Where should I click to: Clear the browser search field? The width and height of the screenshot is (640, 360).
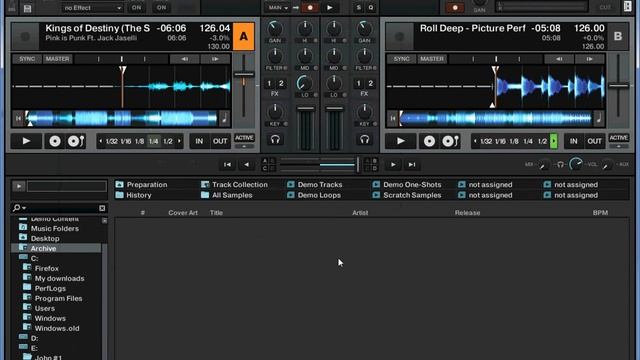tap(102, 208)
